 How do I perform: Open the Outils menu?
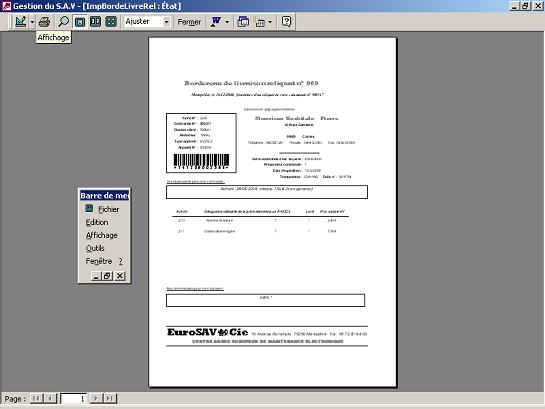click(95, 248)
